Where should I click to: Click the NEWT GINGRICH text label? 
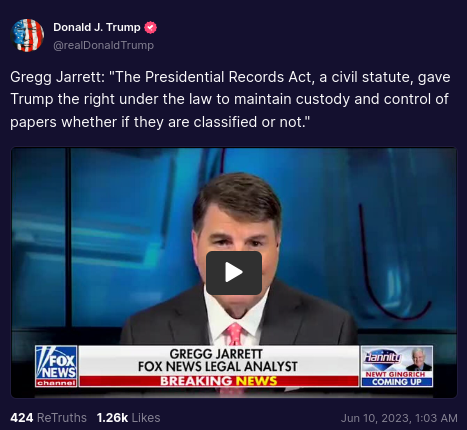click(395, 374)
